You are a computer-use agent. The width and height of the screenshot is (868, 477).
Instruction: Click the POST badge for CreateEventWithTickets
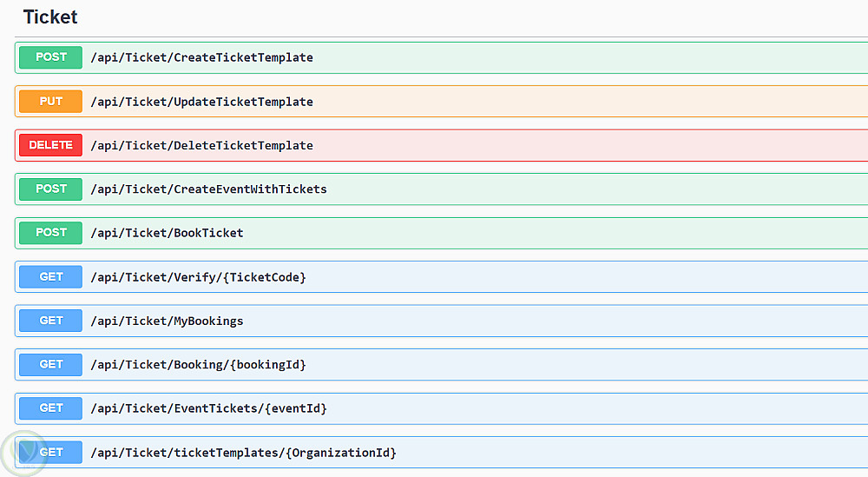coord(51,189)
